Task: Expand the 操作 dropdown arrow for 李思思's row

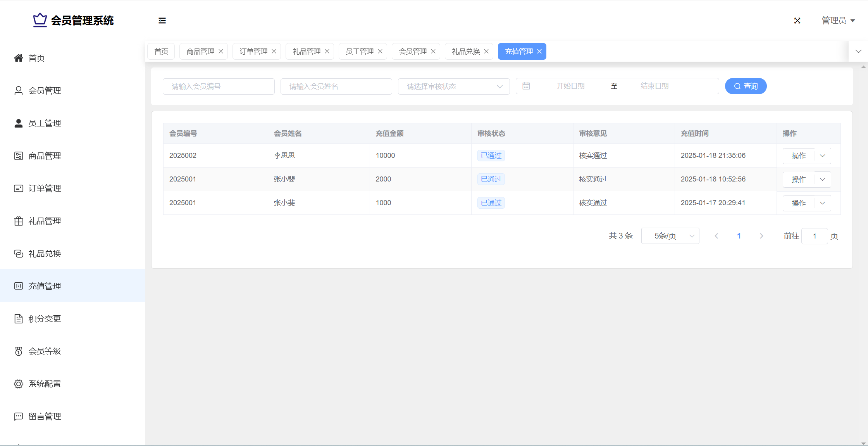Action: pos(823,156)
